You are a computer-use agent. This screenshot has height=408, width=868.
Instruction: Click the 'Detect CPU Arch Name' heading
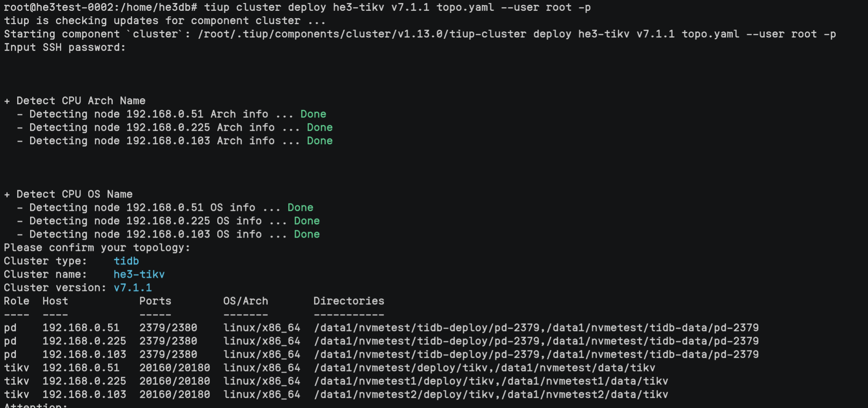pos(81,101)
